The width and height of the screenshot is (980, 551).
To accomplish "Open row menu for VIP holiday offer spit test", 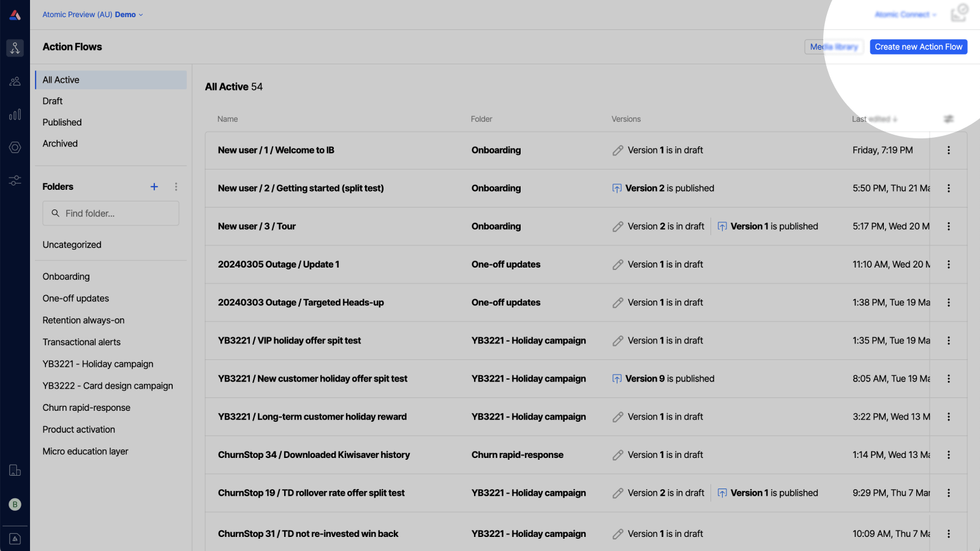I will 949,340.
